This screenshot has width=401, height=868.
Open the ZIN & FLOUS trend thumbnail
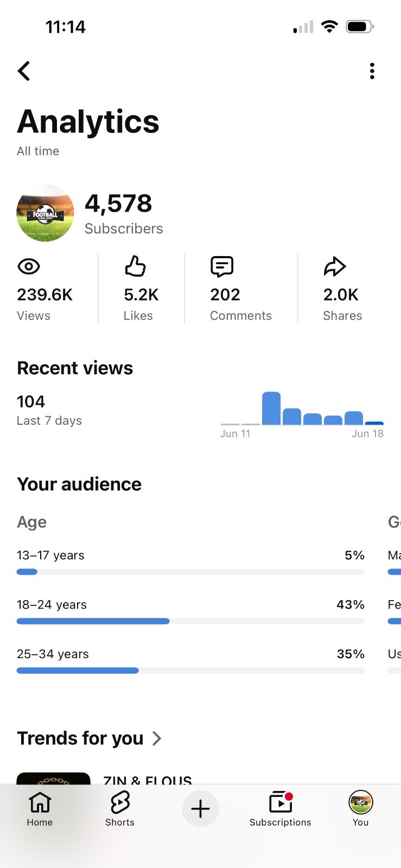point(54,778)
